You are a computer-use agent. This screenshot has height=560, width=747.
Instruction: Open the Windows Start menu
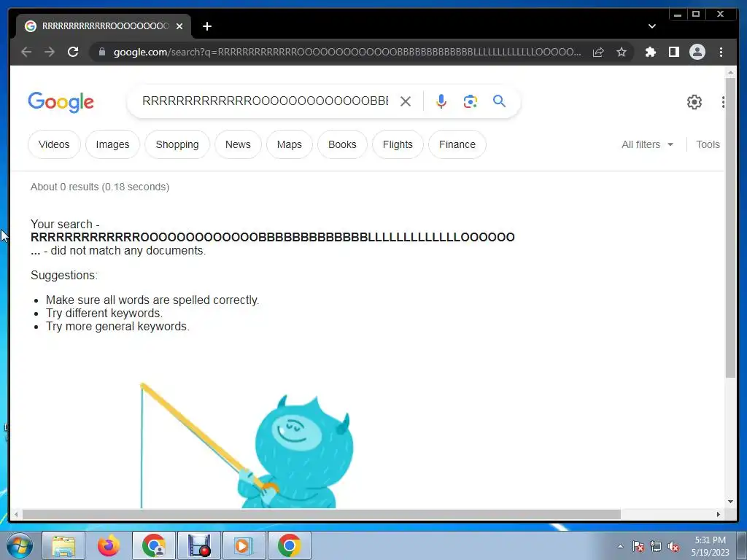click(x=20, y=545)
